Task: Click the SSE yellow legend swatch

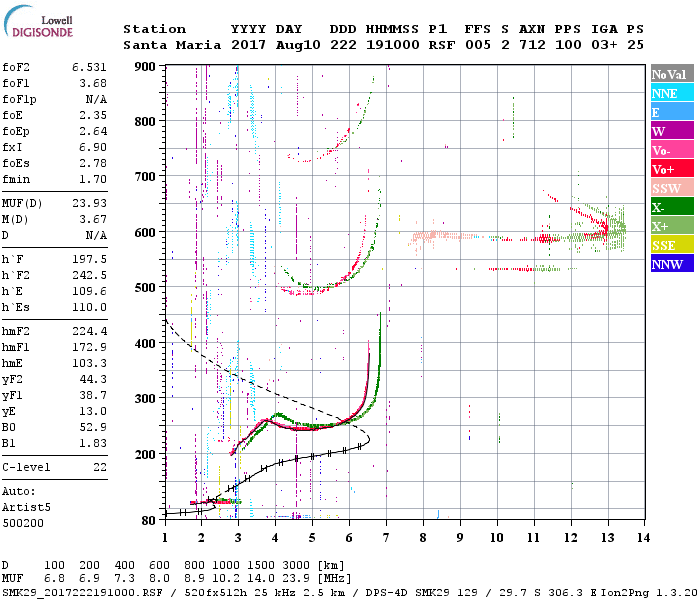Action: tap(672, 245)
